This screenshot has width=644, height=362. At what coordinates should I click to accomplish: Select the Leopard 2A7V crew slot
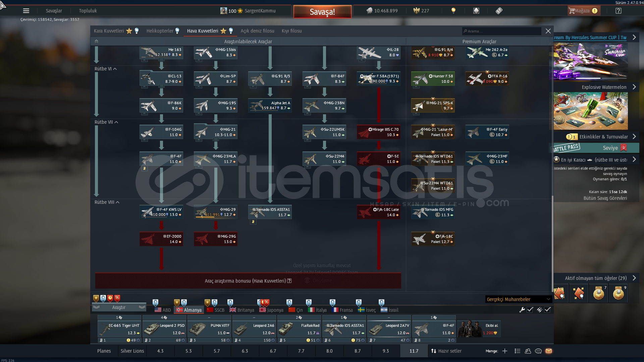coord(389,329)
